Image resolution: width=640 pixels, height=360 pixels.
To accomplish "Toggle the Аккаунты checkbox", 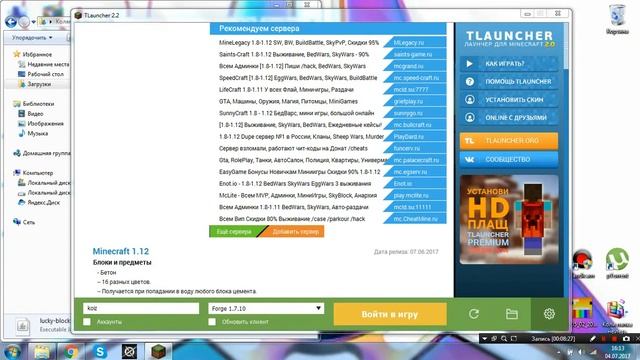I will click(87, 322).
